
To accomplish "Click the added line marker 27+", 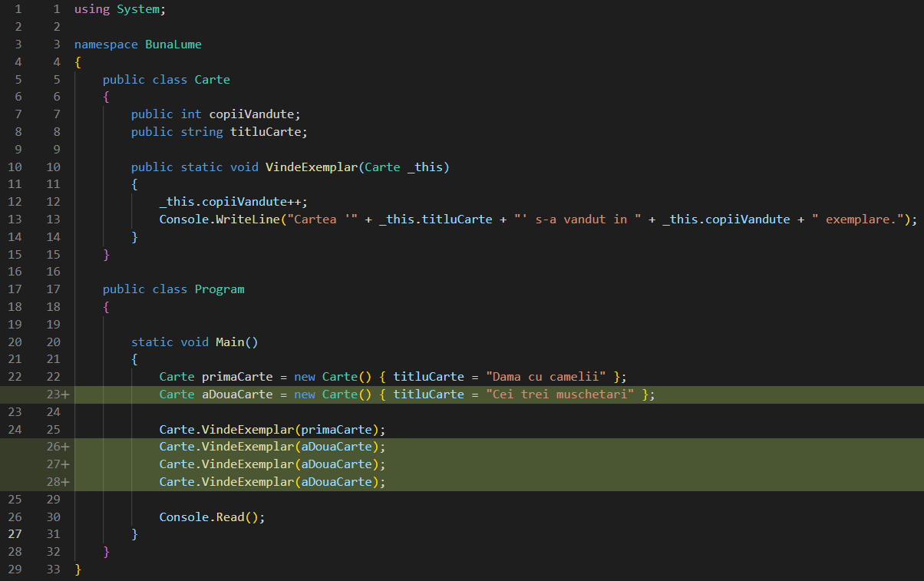I will pos(58,464).
